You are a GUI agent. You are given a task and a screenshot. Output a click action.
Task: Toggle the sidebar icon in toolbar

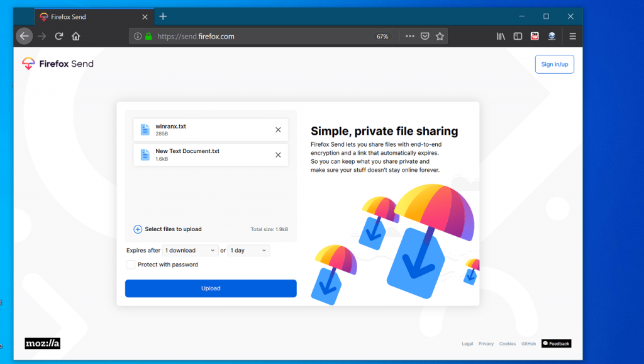[518, 36]
